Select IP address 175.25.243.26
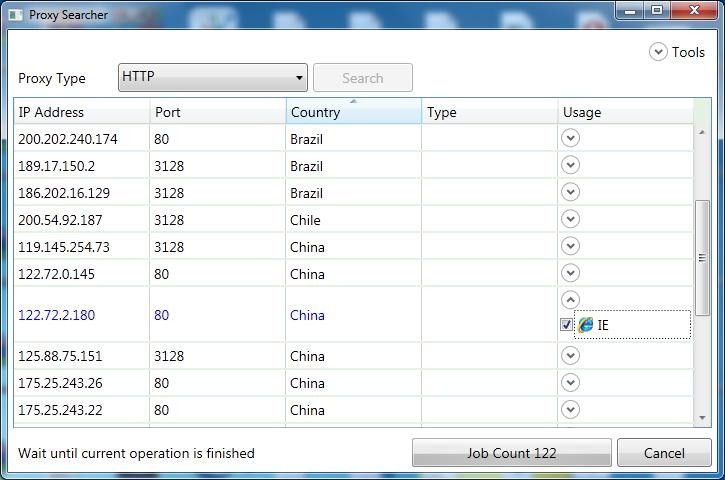 coord(60,383)
